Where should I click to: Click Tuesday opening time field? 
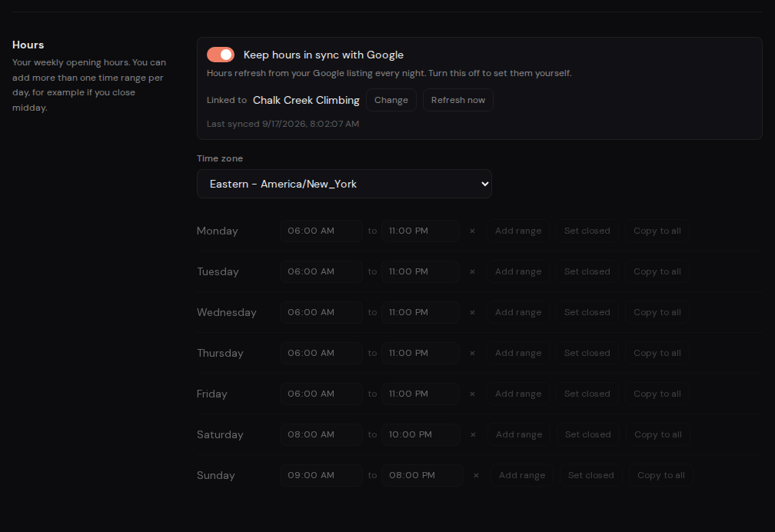coord(321,271)
